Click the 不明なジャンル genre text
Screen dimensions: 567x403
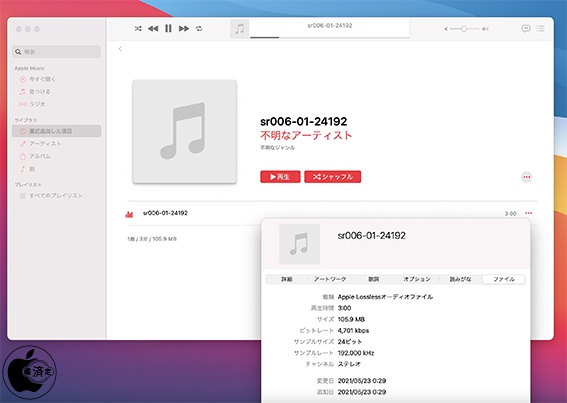[x=277, y=148]
